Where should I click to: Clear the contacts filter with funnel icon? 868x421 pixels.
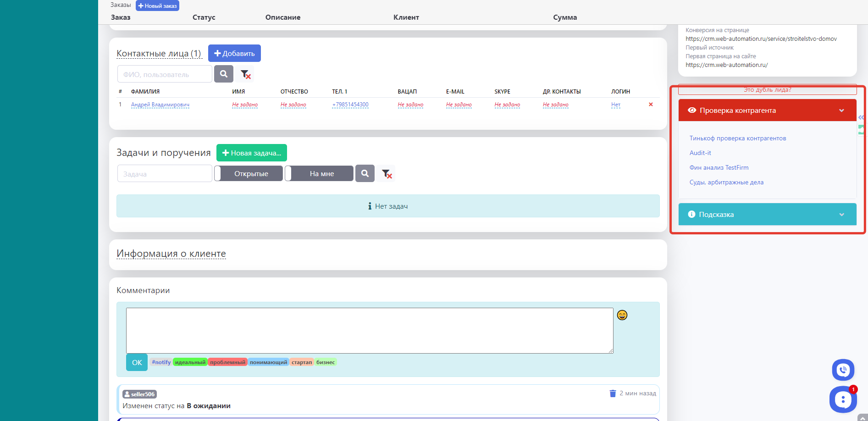coord(246,74)
